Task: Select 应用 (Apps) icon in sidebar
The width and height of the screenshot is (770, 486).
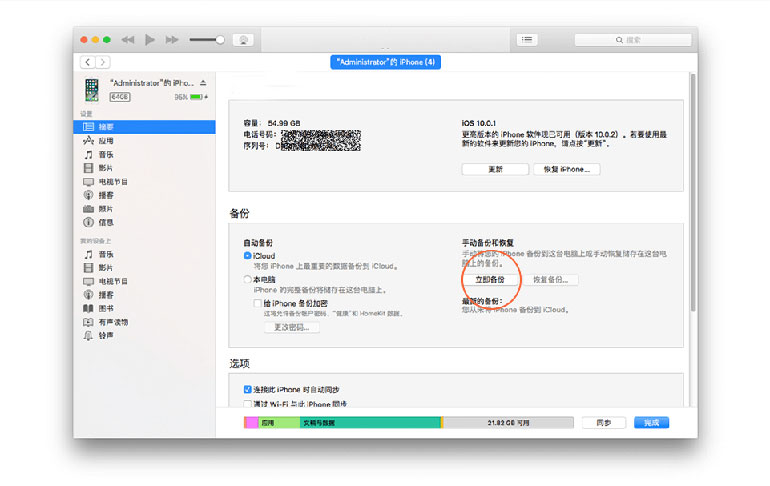Action: click(89, 141)
